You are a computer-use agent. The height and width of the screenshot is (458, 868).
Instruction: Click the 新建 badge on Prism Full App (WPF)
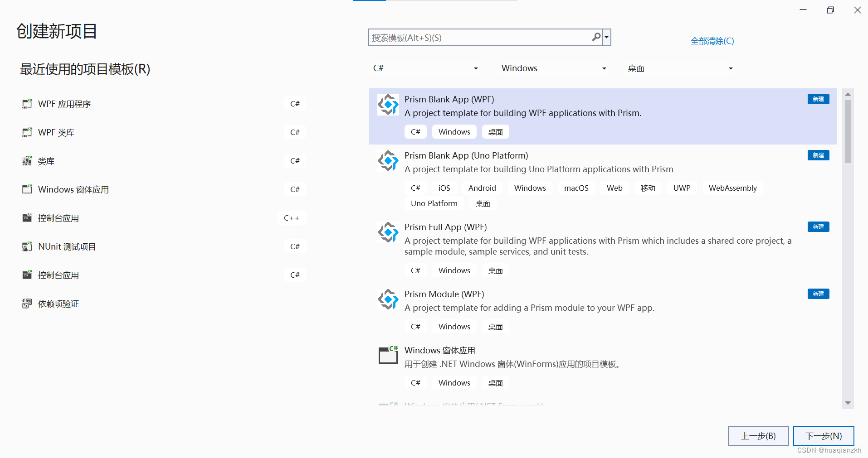coord(818,227)
